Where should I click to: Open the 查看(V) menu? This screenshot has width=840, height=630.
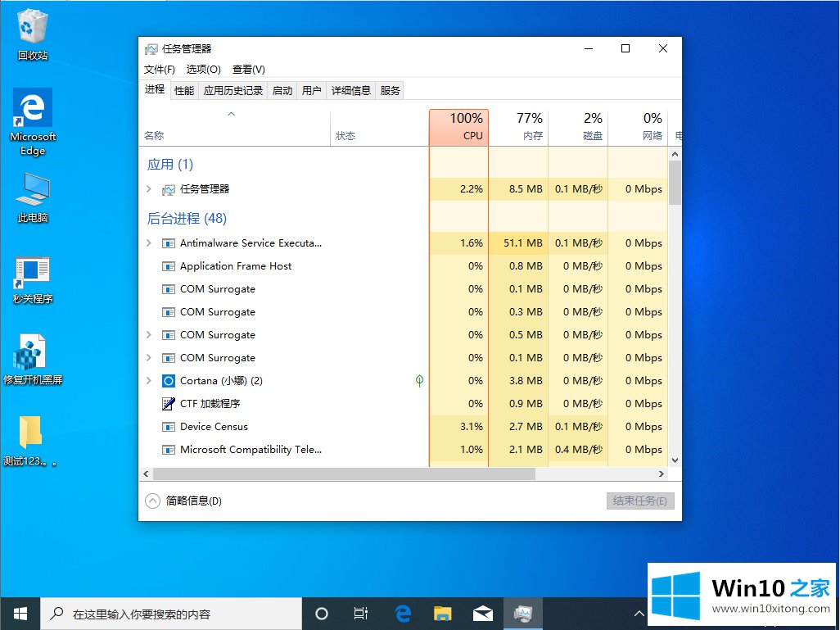point(249,70)
